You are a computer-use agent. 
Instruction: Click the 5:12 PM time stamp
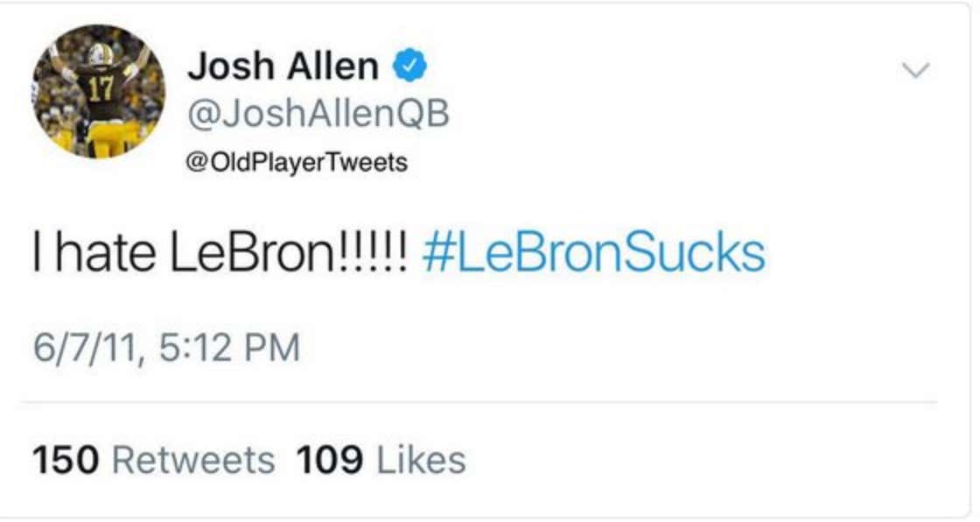coord(229,348)
